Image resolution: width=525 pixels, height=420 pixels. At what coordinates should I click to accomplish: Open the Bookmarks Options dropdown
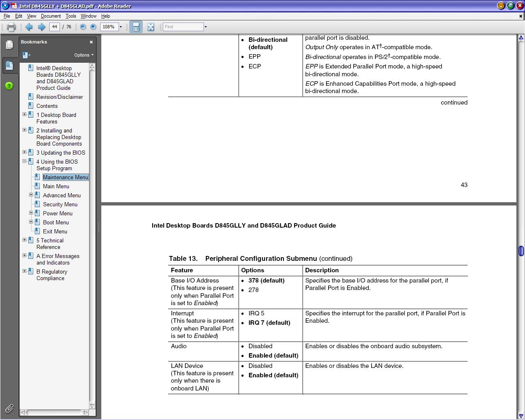point(84,55)
